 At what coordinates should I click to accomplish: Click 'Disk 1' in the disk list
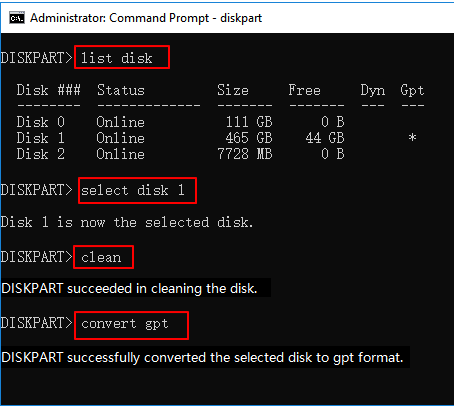click(x=41, y=138)
